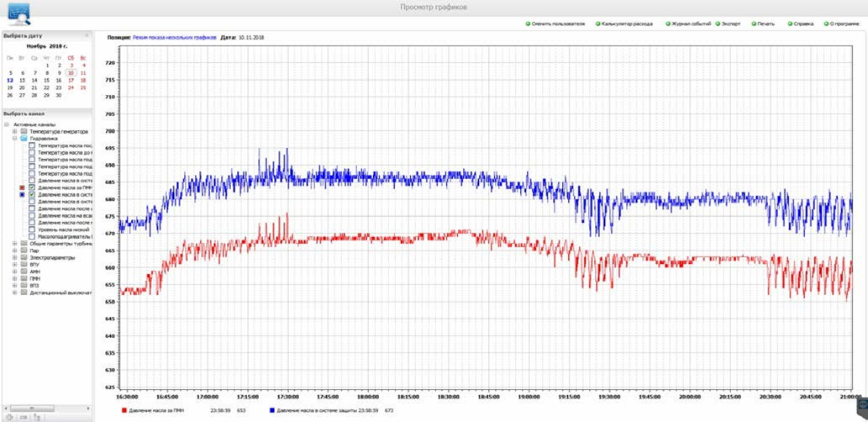Select November 12 in the calendar
The height and width of the screenshot is (422, 868).
[x=10, y=81]
